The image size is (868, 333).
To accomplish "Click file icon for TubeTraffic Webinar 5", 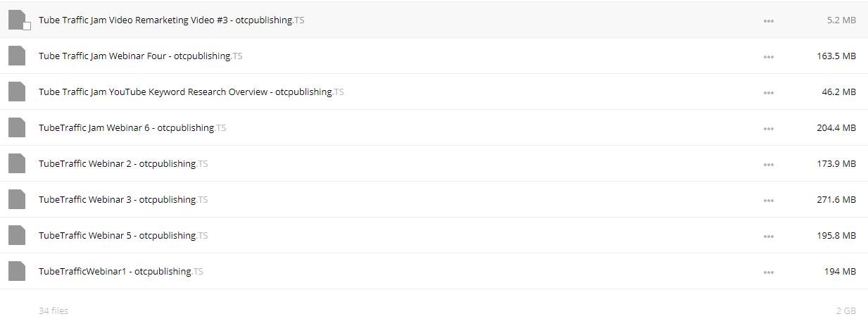I will 17,236.
